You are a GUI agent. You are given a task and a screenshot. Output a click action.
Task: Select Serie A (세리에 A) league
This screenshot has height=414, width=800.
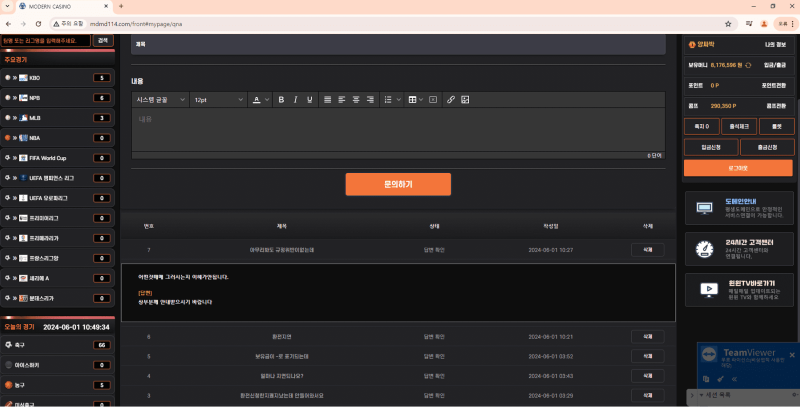point(58,278)
